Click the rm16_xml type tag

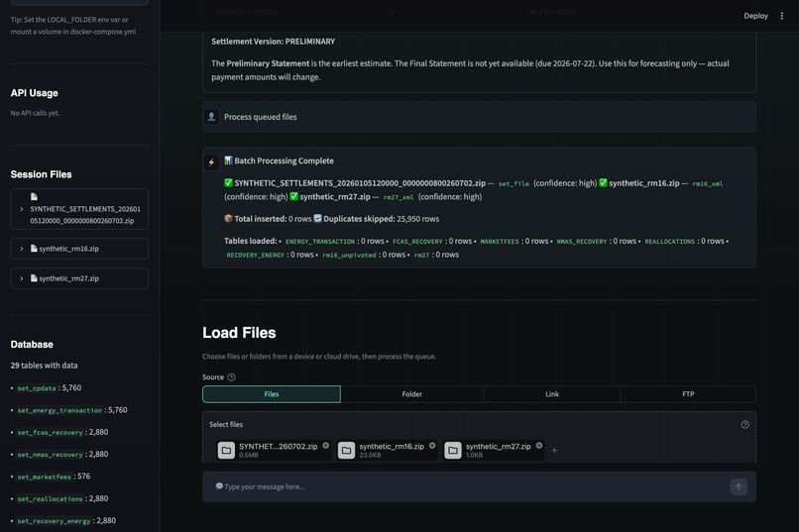pos(707,184)
